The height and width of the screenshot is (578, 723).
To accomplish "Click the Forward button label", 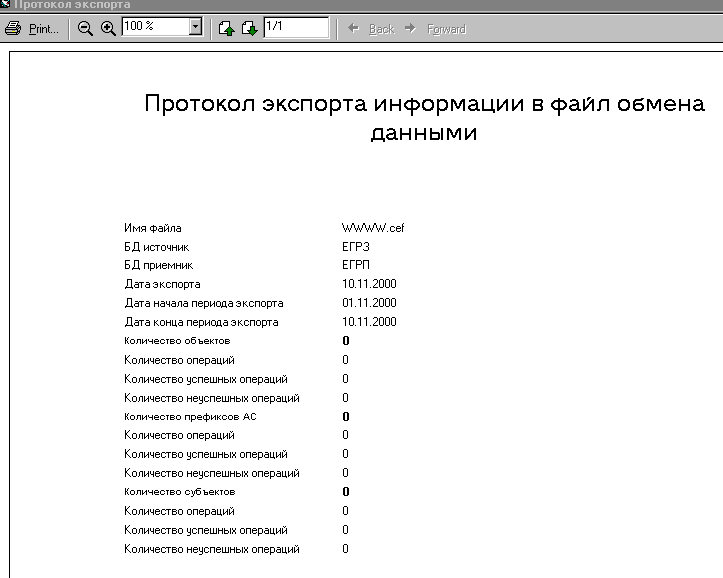I will (446, 29).
